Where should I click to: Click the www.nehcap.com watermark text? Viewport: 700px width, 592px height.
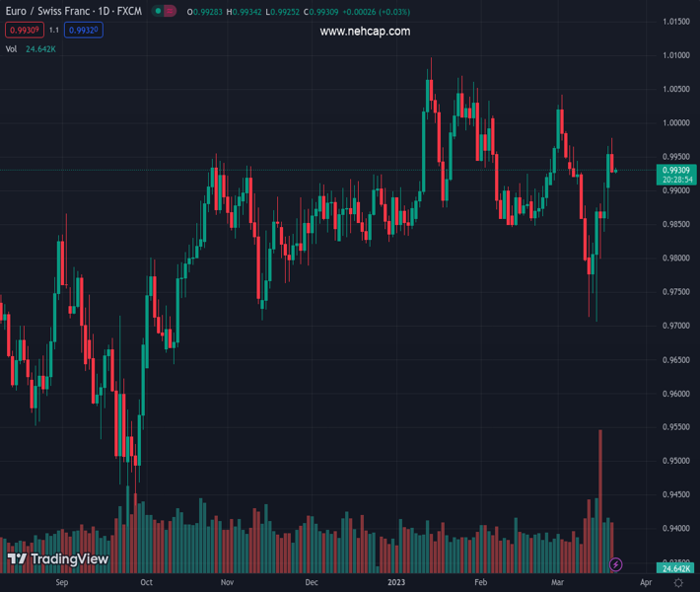pyautogui.click(x=365, y=32)
